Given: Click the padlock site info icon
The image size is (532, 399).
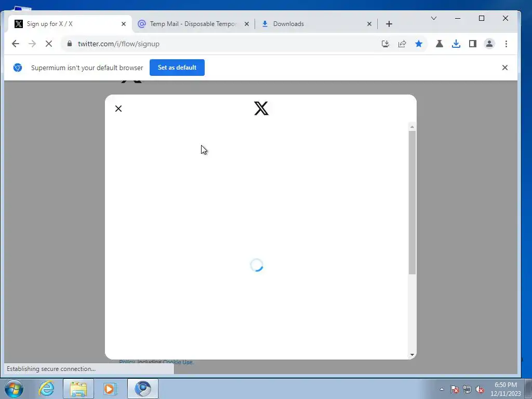Looking at the screenshot, I should (70, 44).
